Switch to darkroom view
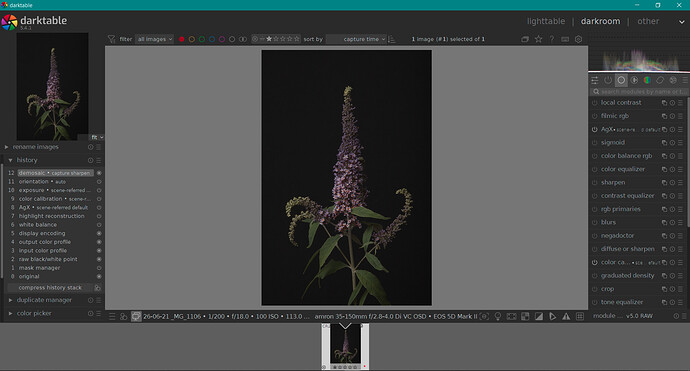Image resolution: width=690 pixels, height=371 pixels. [600, 21]
